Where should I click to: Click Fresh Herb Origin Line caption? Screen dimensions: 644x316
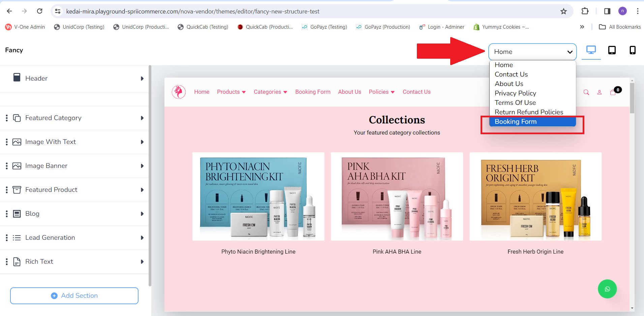point(535,252)
